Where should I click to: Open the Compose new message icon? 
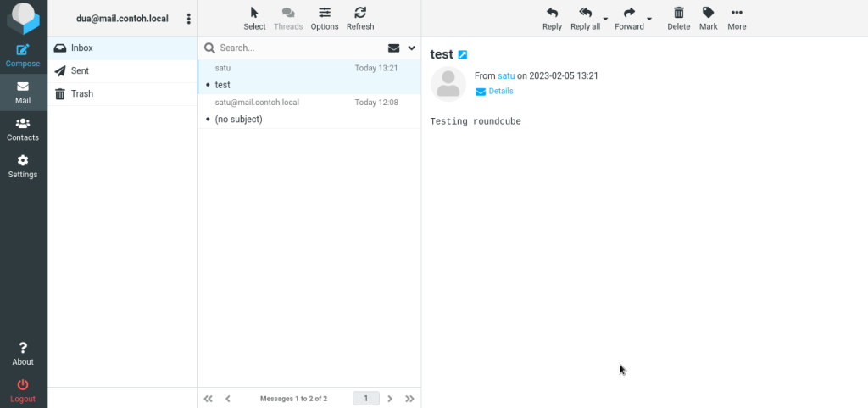[23, 50]
